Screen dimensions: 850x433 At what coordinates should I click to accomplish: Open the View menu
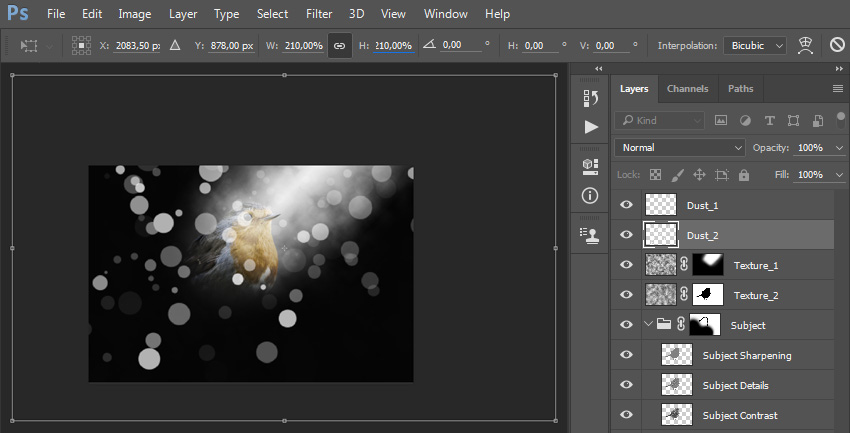pos(394,14)
